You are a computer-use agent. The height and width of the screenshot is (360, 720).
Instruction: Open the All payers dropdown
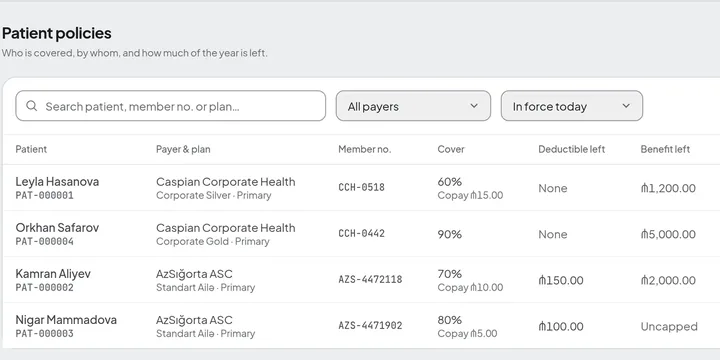(x=413, y=106)
